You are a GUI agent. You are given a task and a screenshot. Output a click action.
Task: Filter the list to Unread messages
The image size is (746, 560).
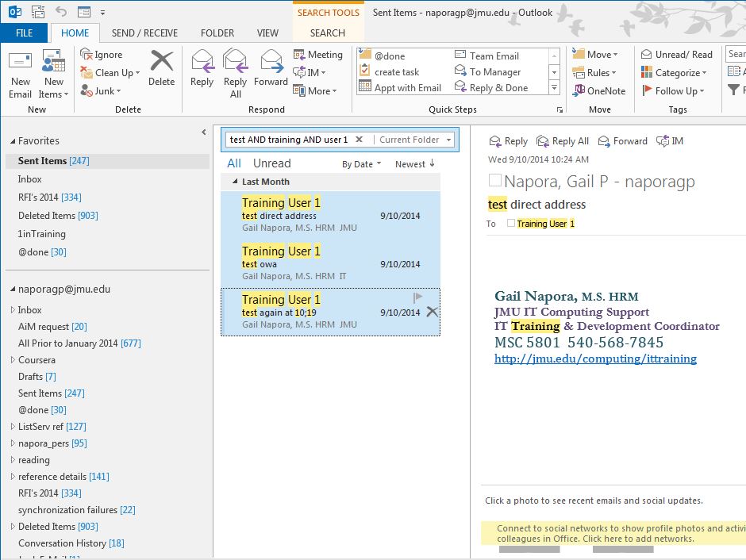[x=271, y=163]
